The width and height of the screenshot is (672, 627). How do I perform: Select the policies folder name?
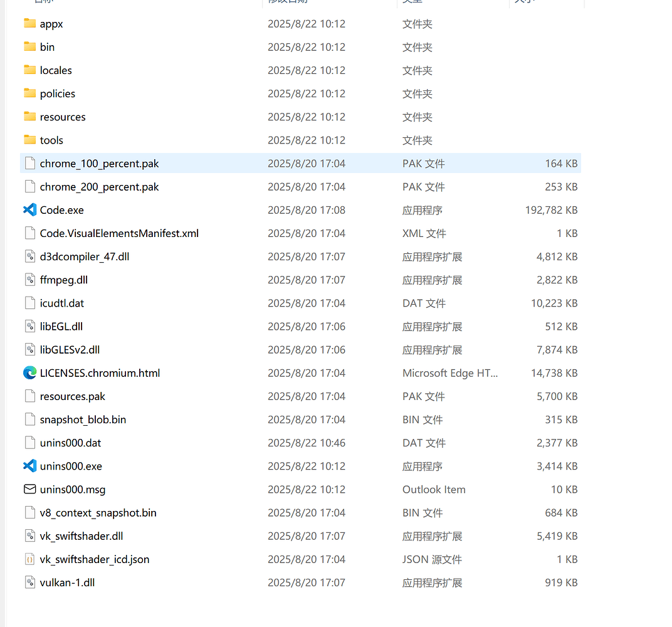tap(58, 93)
